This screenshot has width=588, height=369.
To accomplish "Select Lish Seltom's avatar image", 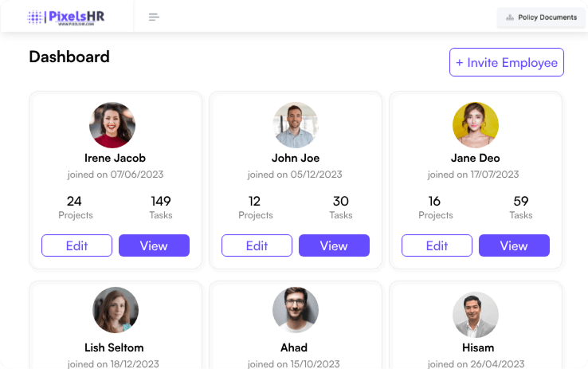I will 116,310.
